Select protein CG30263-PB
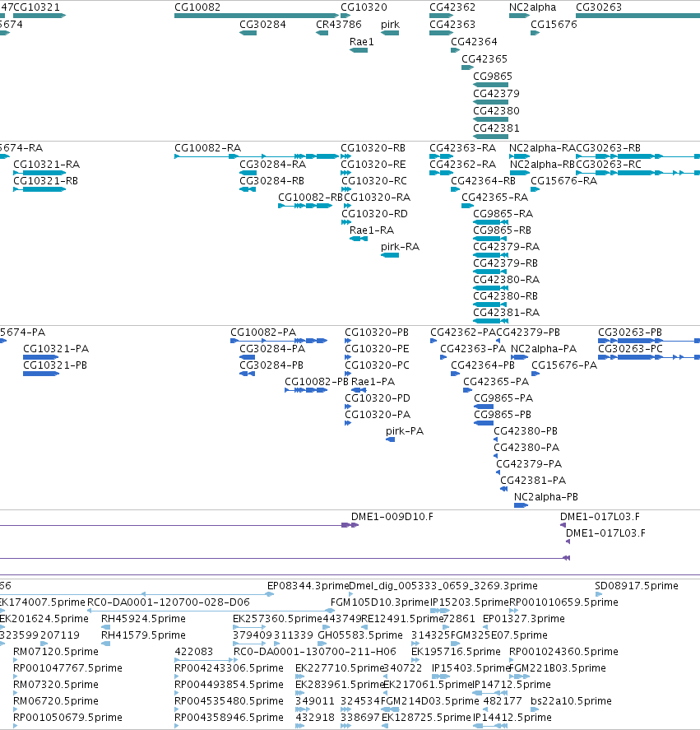This screenshot has height=730, width=700. (649, 341)
